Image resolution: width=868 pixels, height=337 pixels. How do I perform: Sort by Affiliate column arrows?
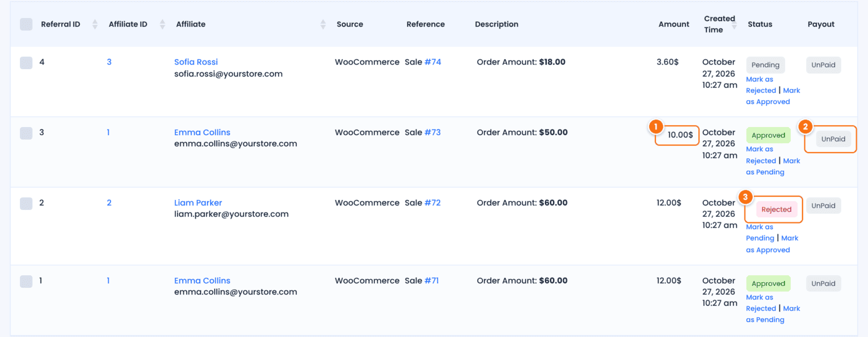click(x=323, y=24)
